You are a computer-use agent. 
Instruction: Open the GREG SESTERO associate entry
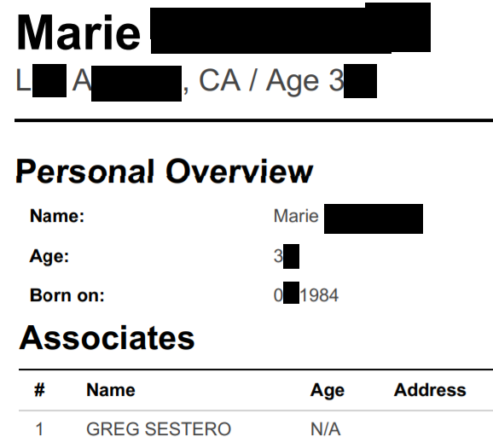tap(159, 429)
